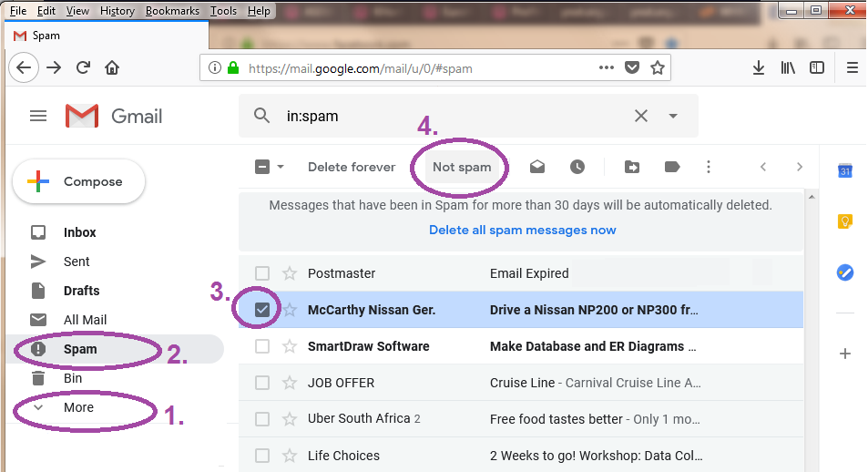Screen dimensions: 868x472
Task: Click the site information icon in address bar
Action: point(215,67)
